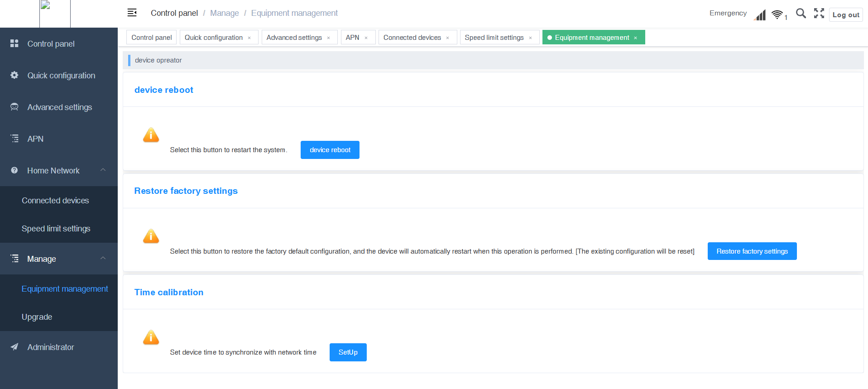Click the SetUp time sync button
This screenshot has height=389, width=868.
point(348,352)
